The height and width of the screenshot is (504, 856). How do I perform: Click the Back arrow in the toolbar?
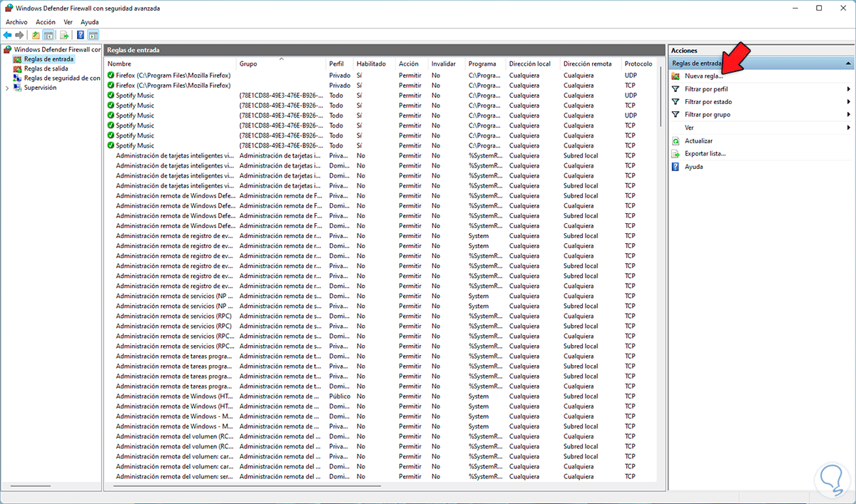click(8, 35)
